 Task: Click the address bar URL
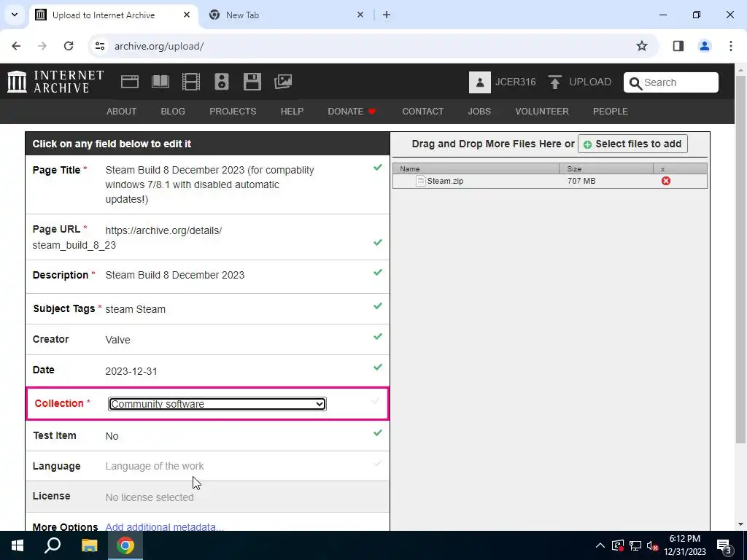pyautogui.click(x=159, y=46)
